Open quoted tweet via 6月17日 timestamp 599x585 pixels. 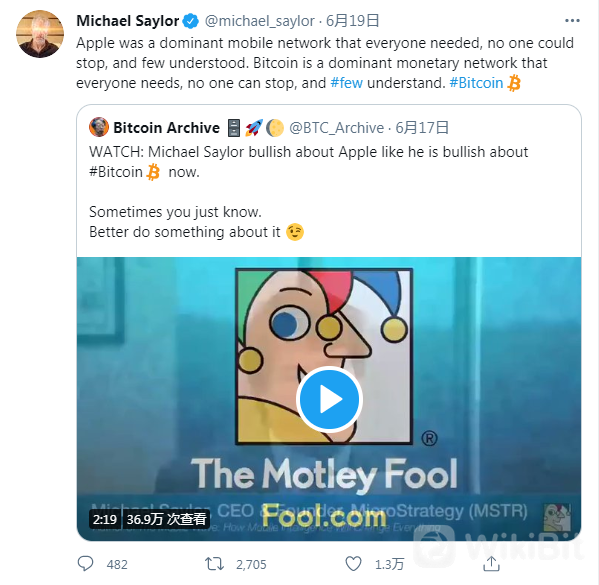422,128
